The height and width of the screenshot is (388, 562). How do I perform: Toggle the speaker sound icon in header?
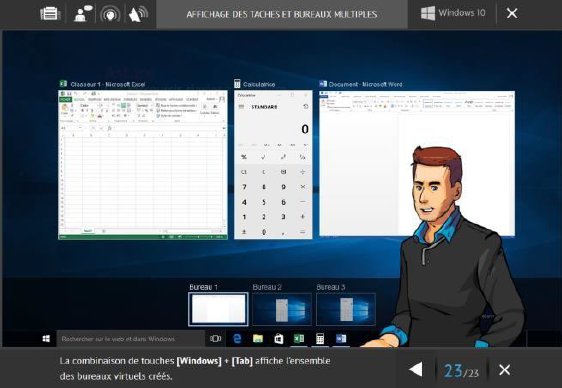pyautogui.click(x=138, y=14)
